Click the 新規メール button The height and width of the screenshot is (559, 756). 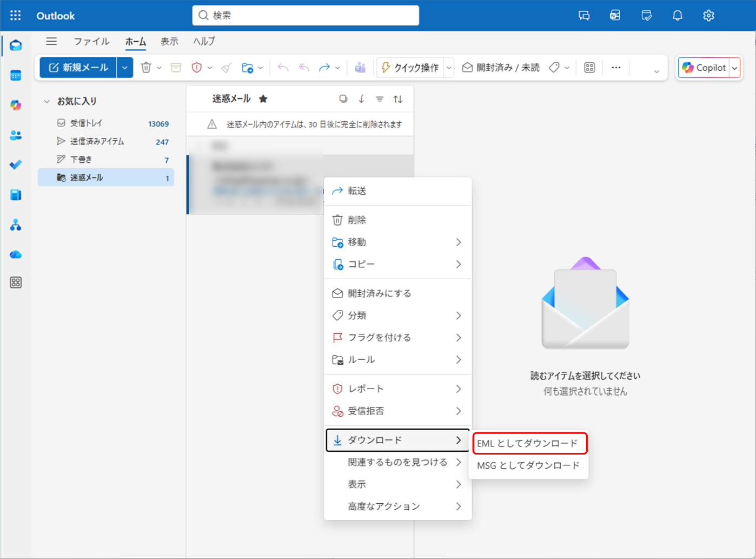tap(78, 68)
